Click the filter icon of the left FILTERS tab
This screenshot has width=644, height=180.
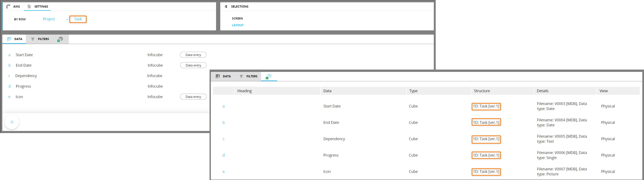[x=33, y=39]
